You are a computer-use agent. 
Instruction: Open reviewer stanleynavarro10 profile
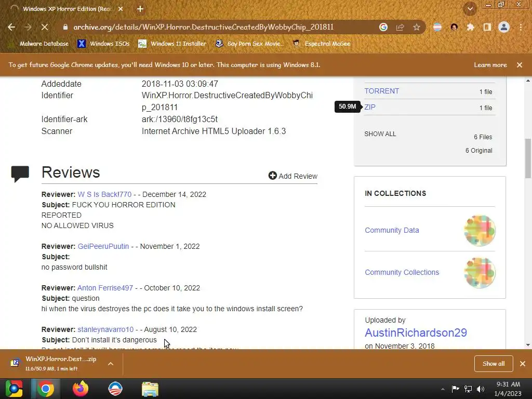click(x=105, y=329)
